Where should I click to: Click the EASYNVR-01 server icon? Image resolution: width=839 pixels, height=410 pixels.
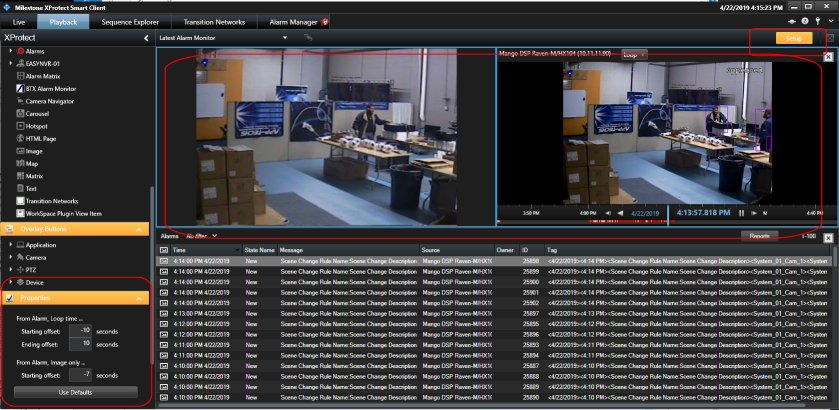point(20,64)
